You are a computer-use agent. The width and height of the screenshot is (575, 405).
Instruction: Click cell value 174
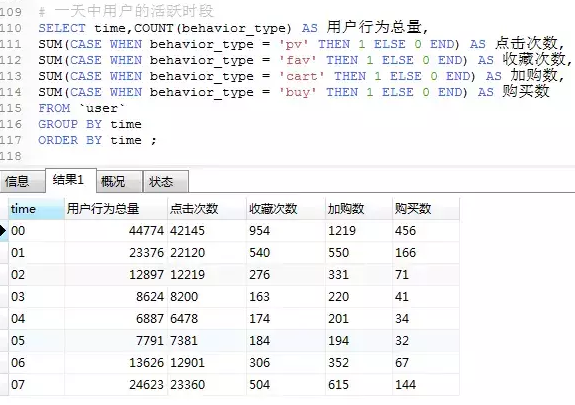click(x=260, y=319)
